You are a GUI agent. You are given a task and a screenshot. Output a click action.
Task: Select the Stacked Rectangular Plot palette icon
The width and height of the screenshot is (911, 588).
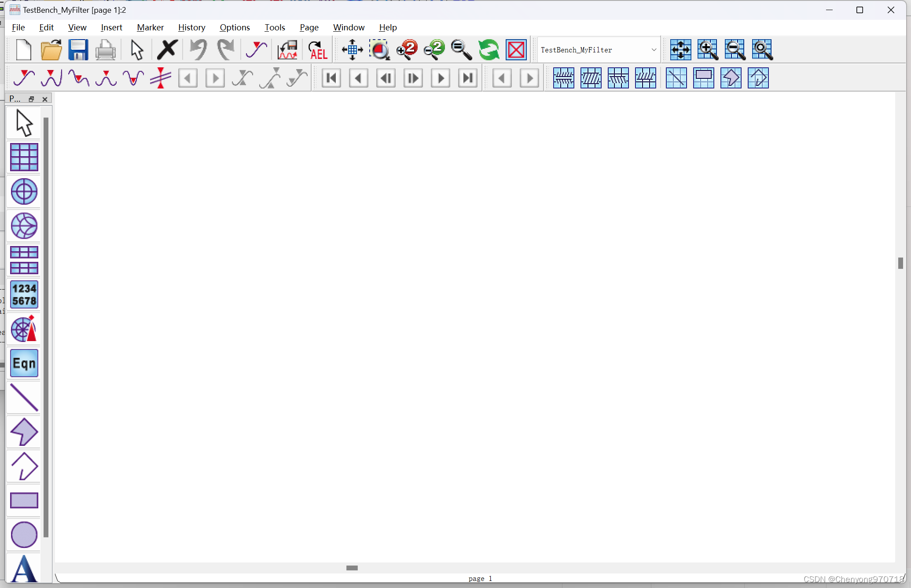[24, 260]
